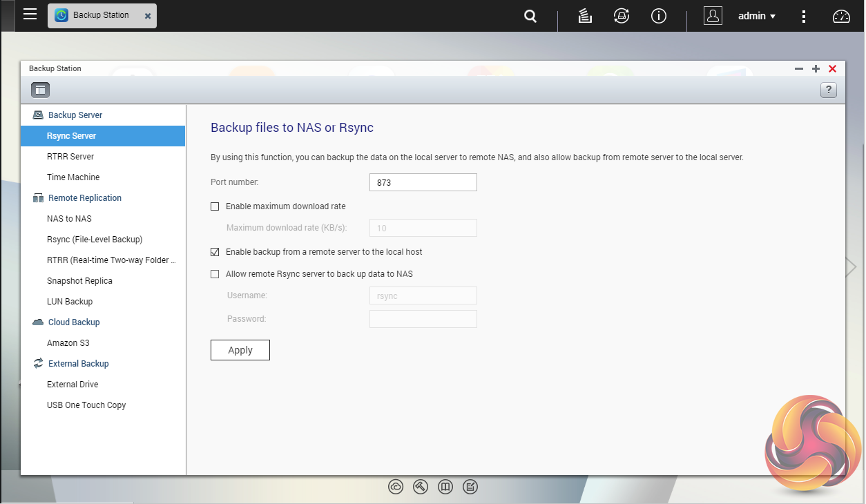Collapse the Remote Replication section
The height and width of the screenshot is (504, 866).
[x=84, y=198]
